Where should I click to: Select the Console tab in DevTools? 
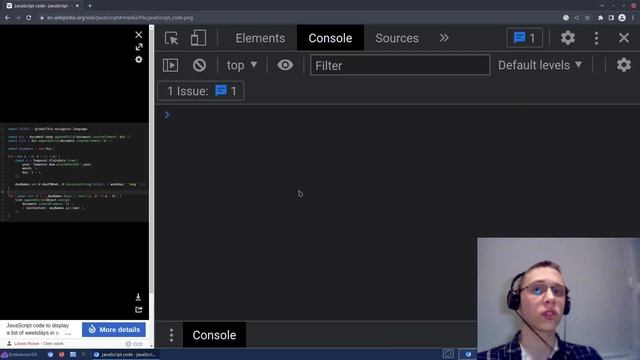click(330, 38)
